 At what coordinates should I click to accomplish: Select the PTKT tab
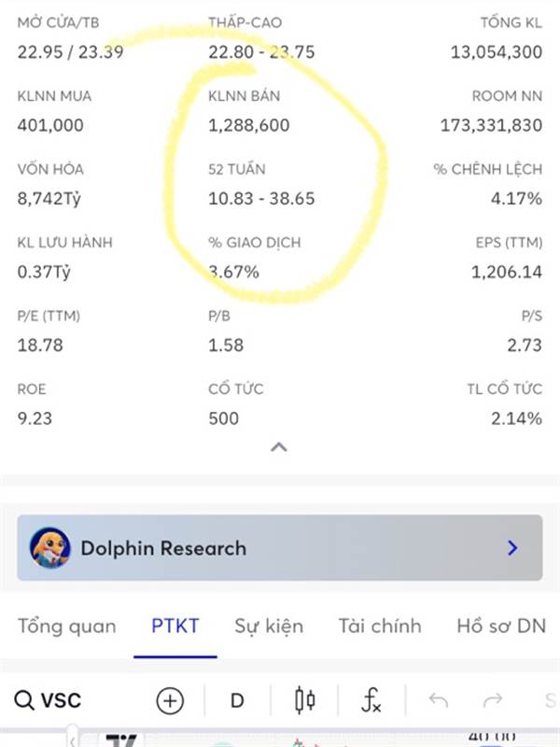pyautogui.click(x=175, y=626)
